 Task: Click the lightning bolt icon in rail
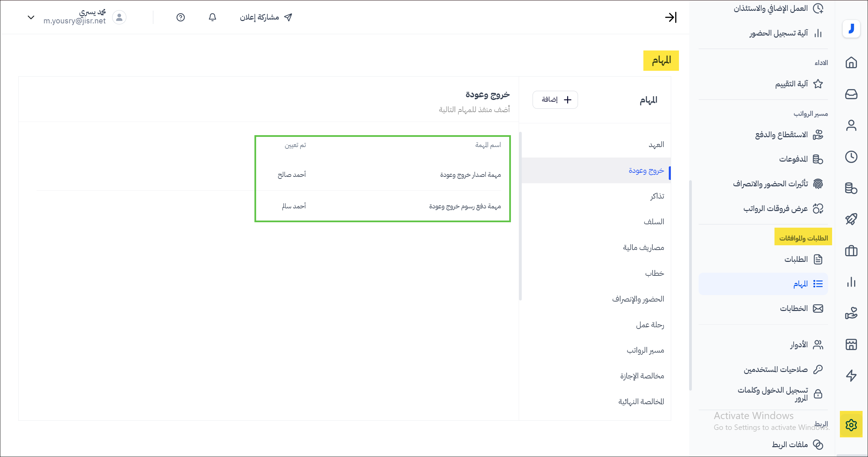tap(851, 375)
